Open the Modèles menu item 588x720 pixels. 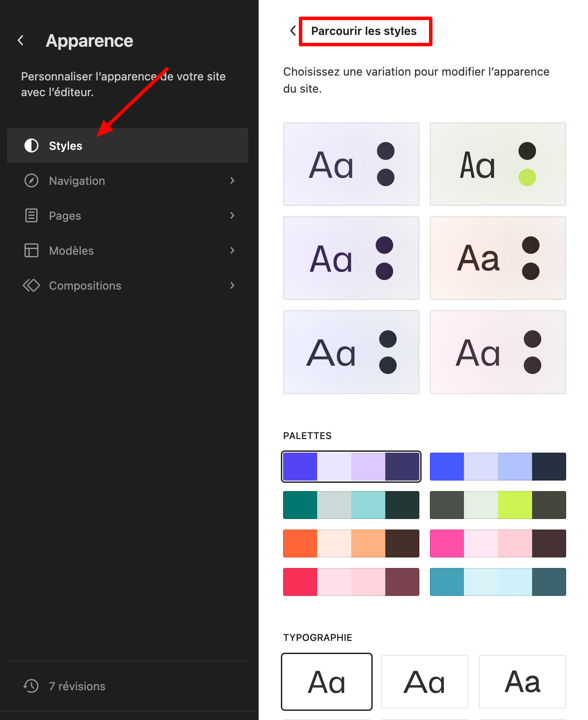pos(128,250)
